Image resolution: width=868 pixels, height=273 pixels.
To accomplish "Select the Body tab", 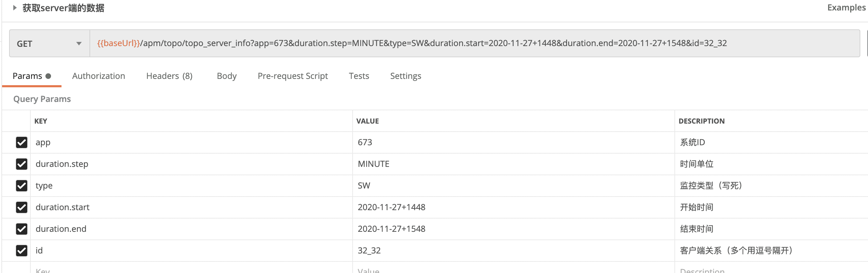I will tap(226, 76).
